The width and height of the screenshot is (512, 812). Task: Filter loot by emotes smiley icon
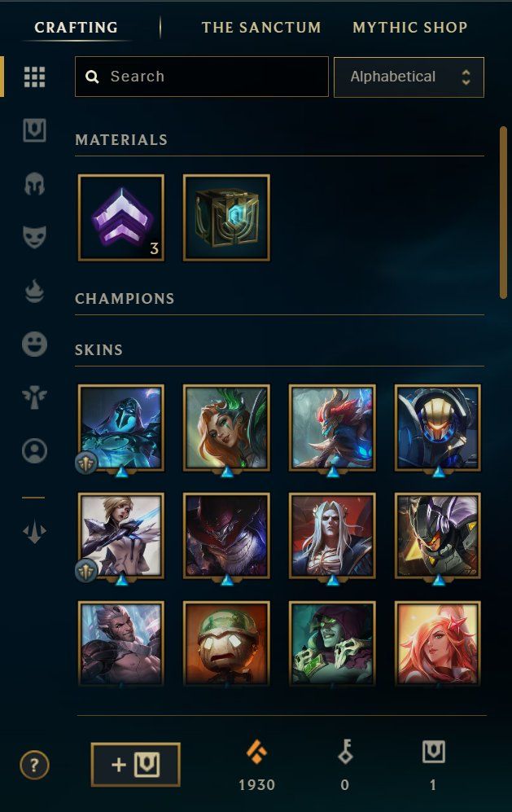tap(35, 345)
